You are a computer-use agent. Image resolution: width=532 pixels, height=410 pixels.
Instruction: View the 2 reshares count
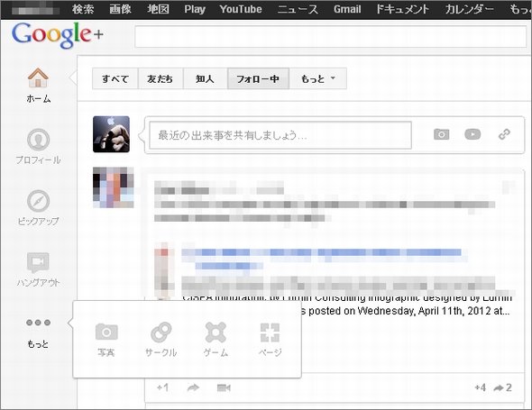tap(502, 387)
